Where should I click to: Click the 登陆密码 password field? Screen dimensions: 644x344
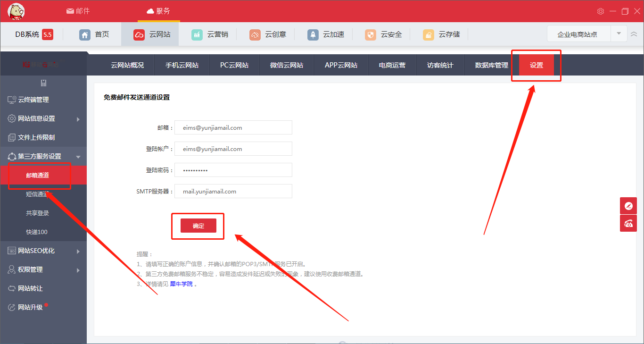233,170
